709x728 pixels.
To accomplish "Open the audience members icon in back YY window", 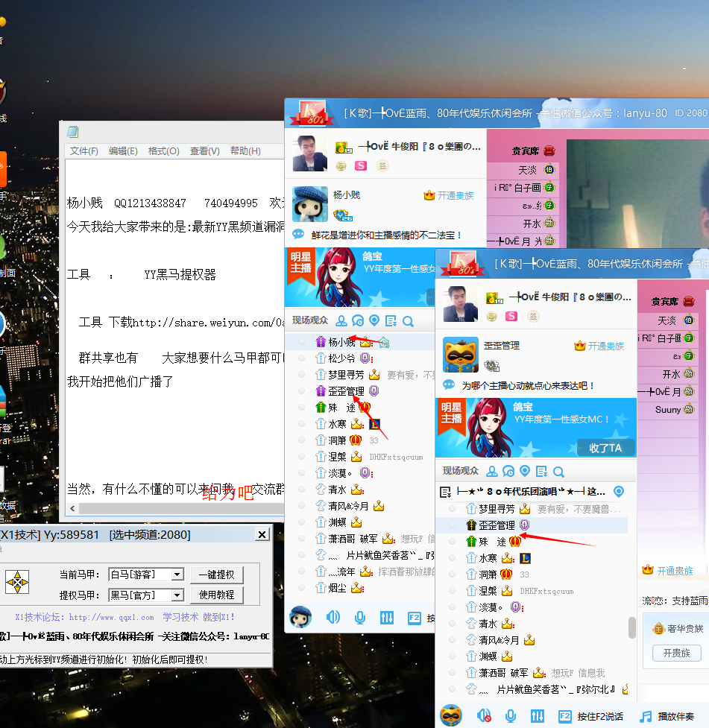I will click(341, 321).
